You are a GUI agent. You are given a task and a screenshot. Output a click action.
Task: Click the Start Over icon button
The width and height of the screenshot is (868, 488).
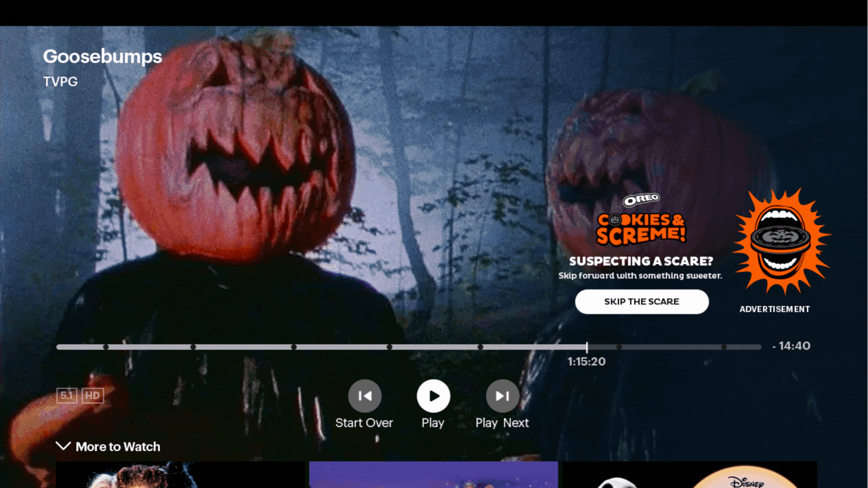(x=364, y=396)
